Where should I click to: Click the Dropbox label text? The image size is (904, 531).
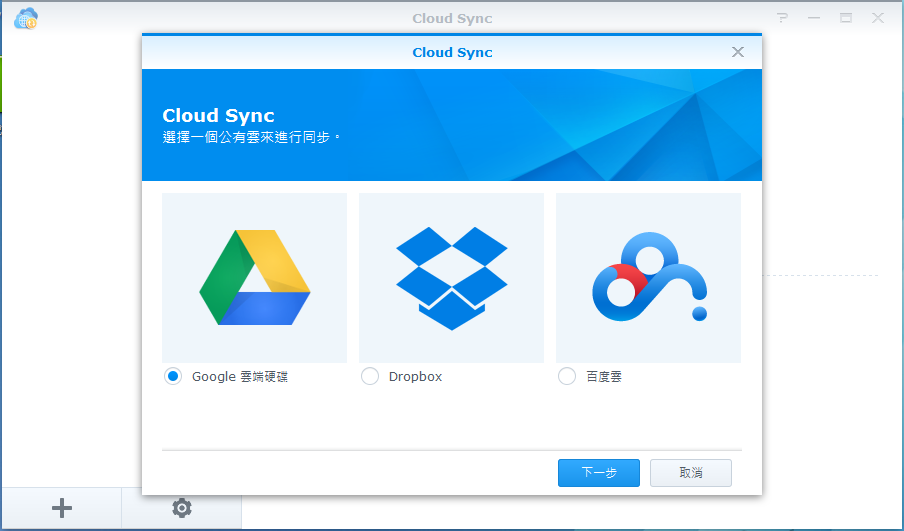(x=415, y=376)
